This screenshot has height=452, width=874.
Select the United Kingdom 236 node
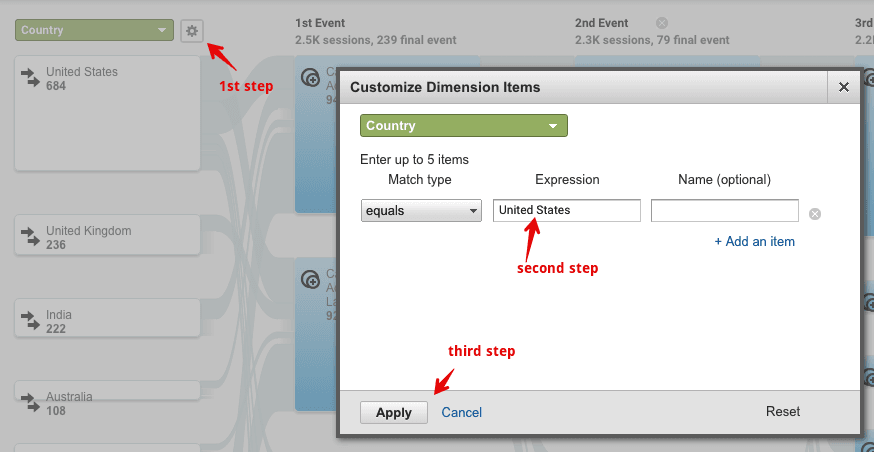point(107,235)
